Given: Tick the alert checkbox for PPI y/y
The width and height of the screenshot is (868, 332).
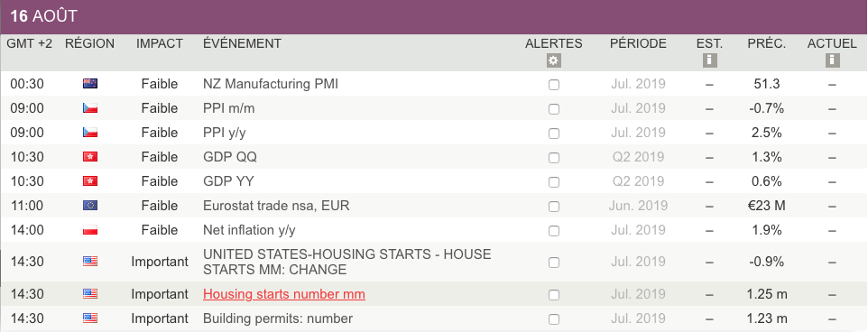Looking at the screenshot, I should pos(554,134).
